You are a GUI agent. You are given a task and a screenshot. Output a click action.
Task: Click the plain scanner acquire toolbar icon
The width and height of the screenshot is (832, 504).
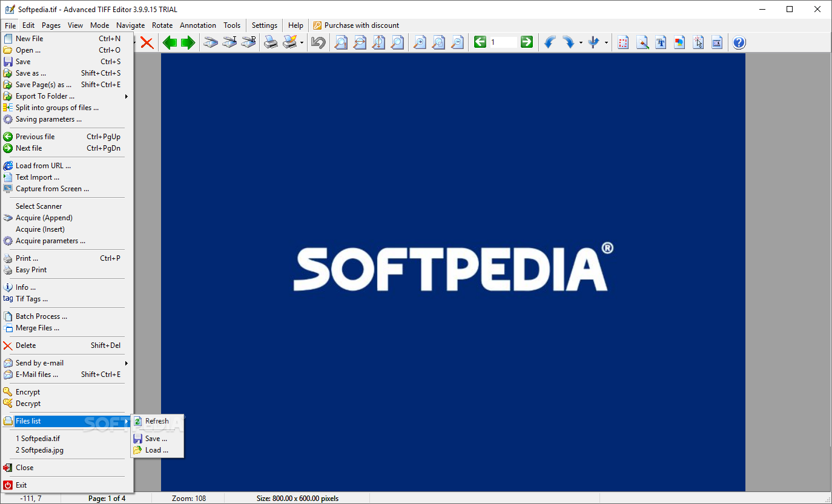[210, 42]
